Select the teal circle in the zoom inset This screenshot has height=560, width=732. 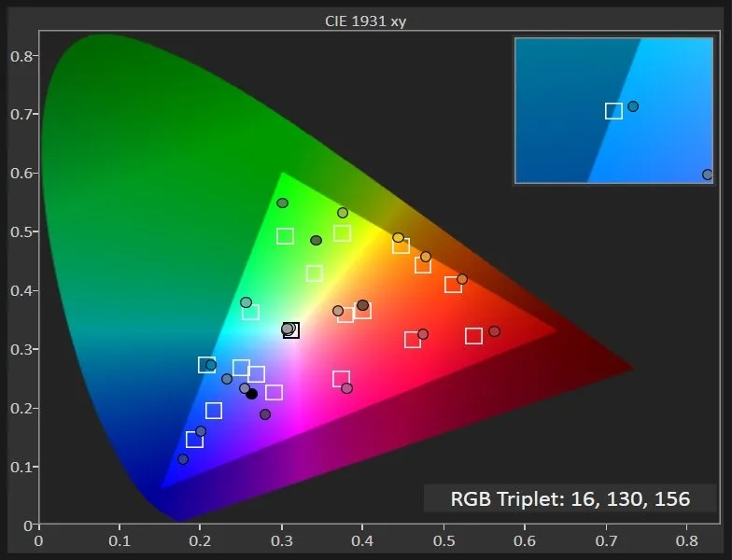pyautogui.click(x=633, y=106)
